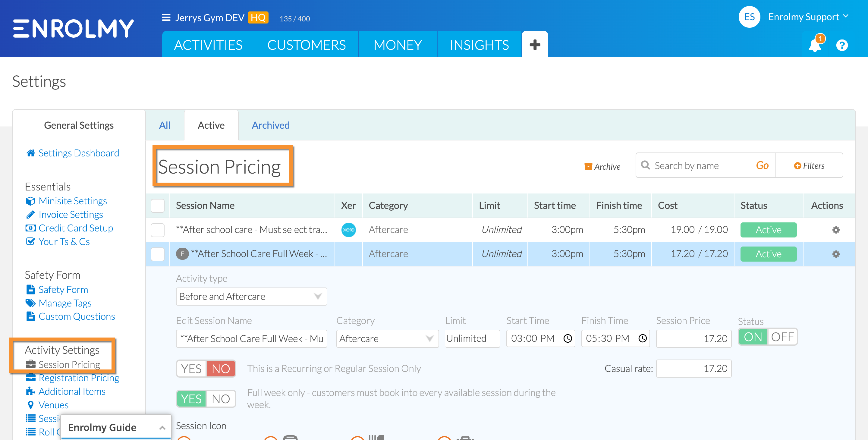Screen dimensions: 868x440
Task: Click the Session Price field
Action: click(x=693, y=338)
